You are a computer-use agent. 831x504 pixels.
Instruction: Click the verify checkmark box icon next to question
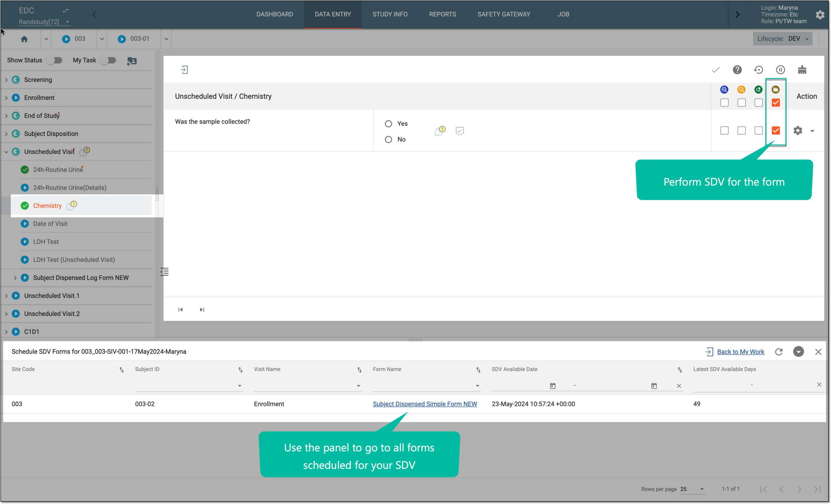point(460,131)
